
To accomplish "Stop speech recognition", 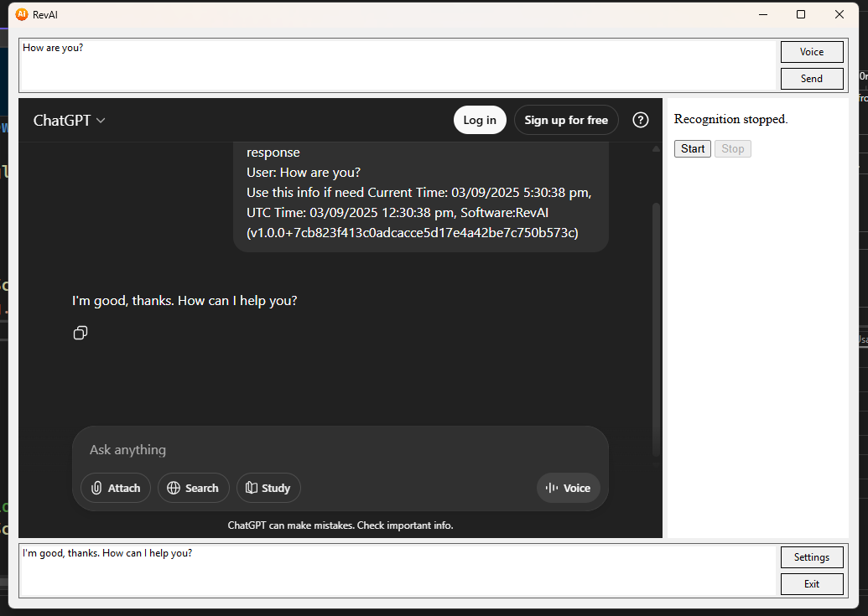I will pos(732,148).
